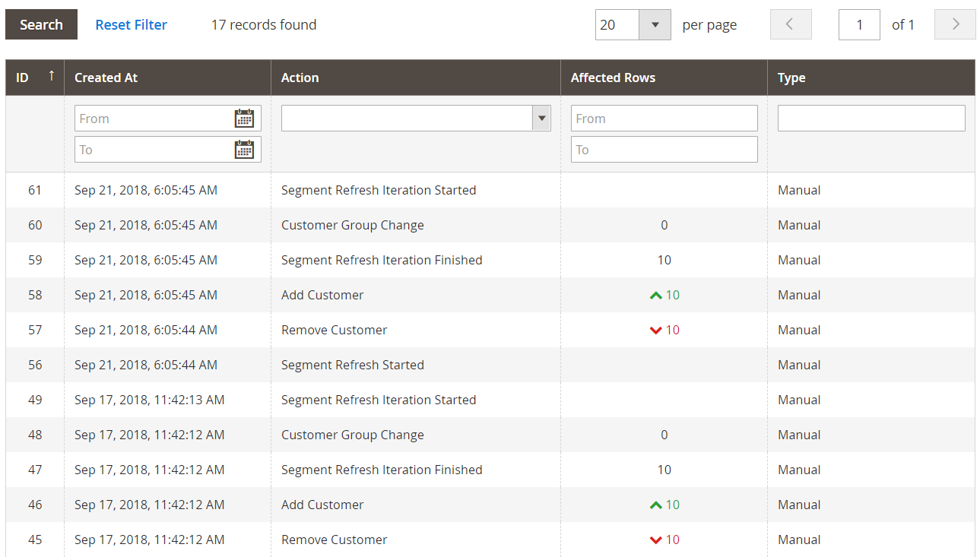Click 'Remove Customer' in row 57
Image resolution: width=980 pixels, height=557 pixels.
tap(335, 330)
